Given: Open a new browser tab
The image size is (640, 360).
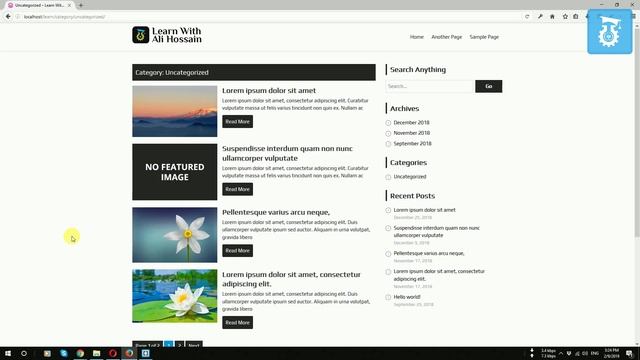Looking at the screenshot, I should click(81, 5).
